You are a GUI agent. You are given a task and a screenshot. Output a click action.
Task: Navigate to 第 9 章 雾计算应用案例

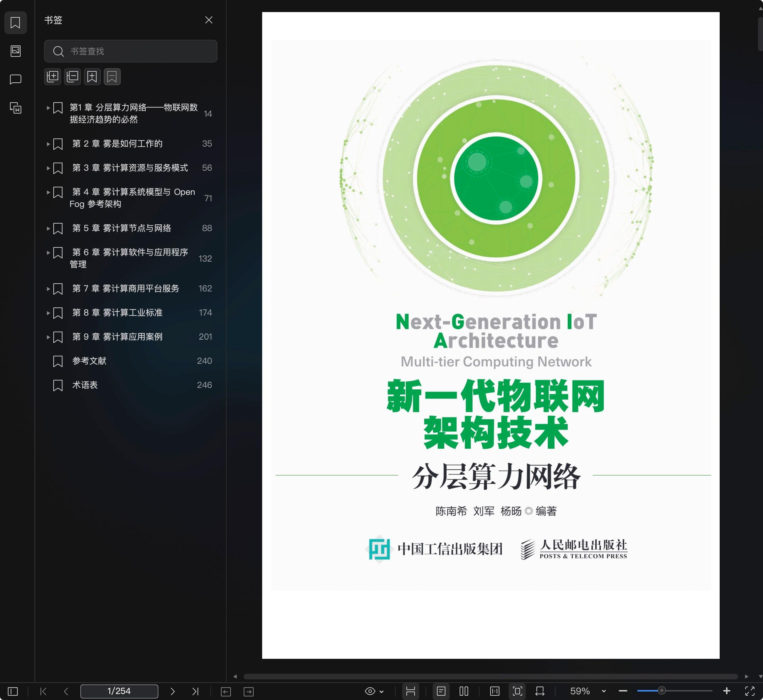tap(118, 337)
